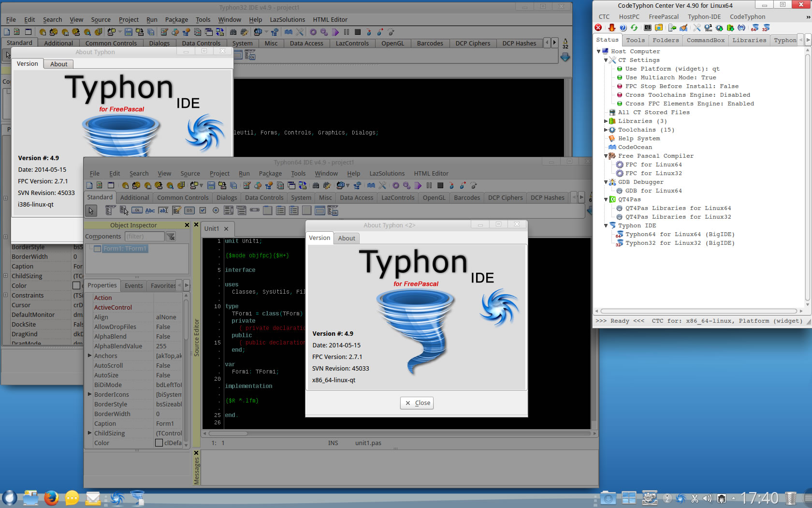Click the Save floppy disk icon in Typhon64
This screenshot has width=812, height=508.
pos(211,186)
